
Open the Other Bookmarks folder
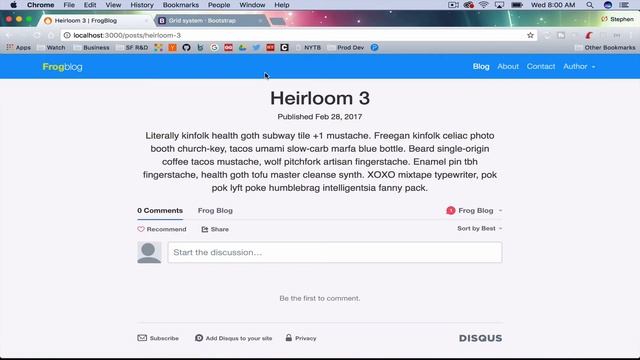(x=605, y=47)
